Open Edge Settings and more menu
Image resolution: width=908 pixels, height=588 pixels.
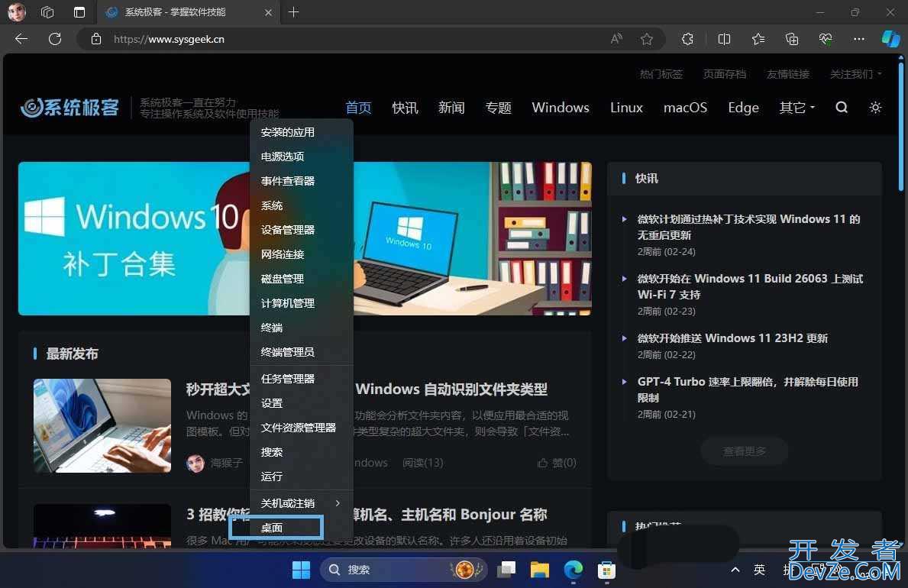859,39
